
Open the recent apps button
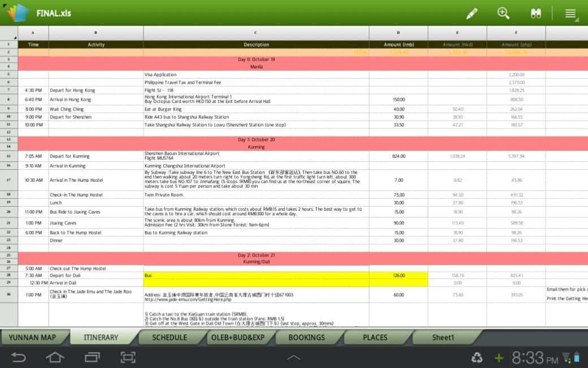coord(92,357)
